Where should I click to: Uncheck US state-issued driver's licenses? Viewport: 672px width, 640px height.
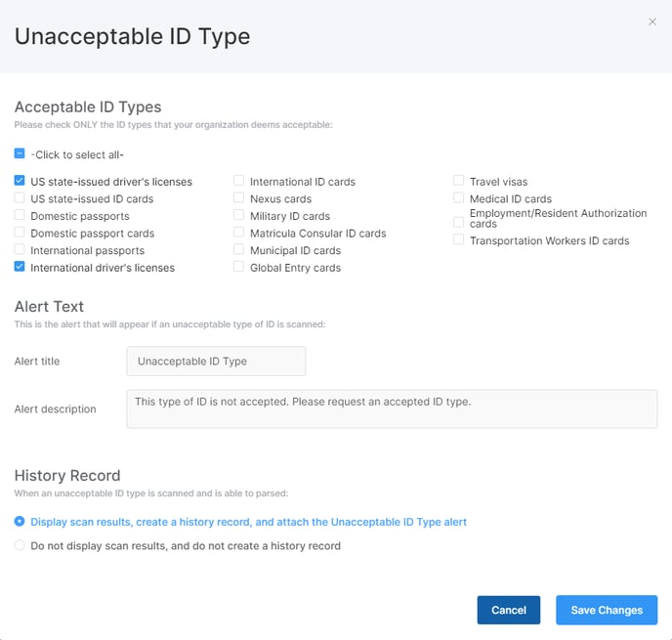20,181
